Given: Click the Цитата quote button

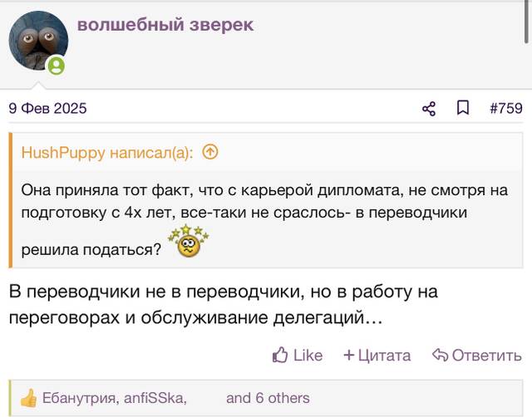Looking at the screenshot, I should 384,356.
